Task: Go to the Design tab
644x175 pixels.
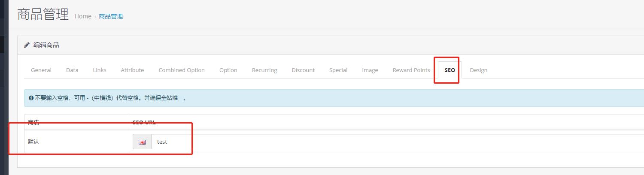Action: (x=478, y=70)
